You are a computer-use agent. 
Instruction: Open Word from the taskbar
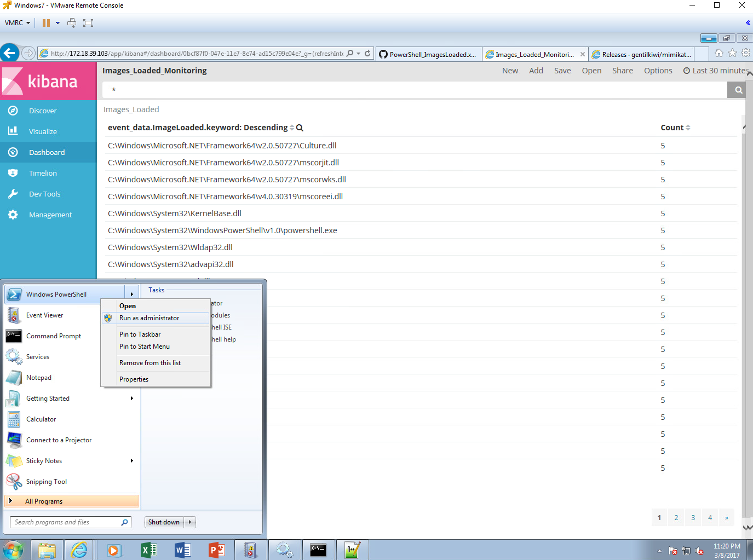(182, 550)
